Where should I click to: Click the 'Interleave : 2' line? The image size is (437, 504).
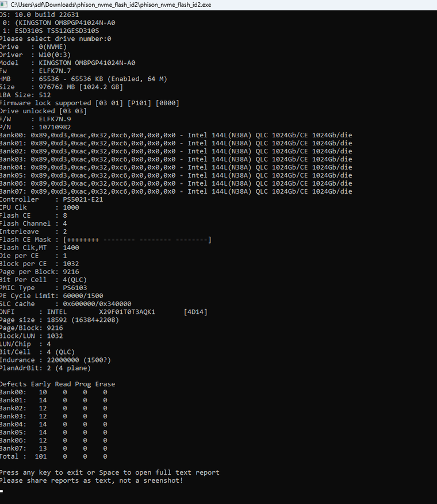tap(33, 232)
